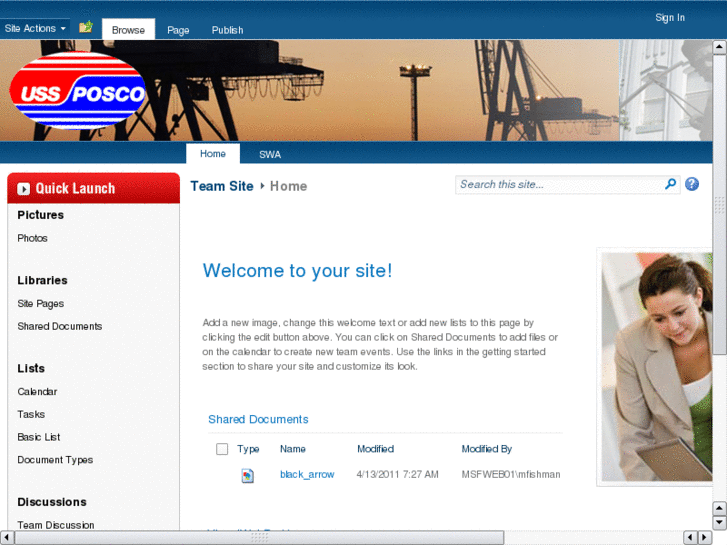Screen dimensions: 727x545
Task: Open the black_arrow document link
Action: pos(307,474)
